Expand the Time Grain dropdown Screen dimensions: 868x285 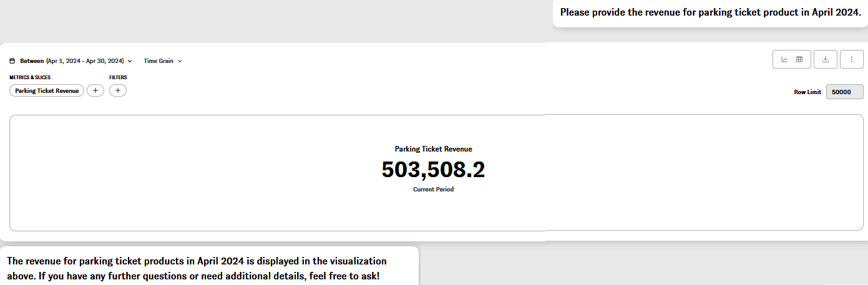[162, 61]
